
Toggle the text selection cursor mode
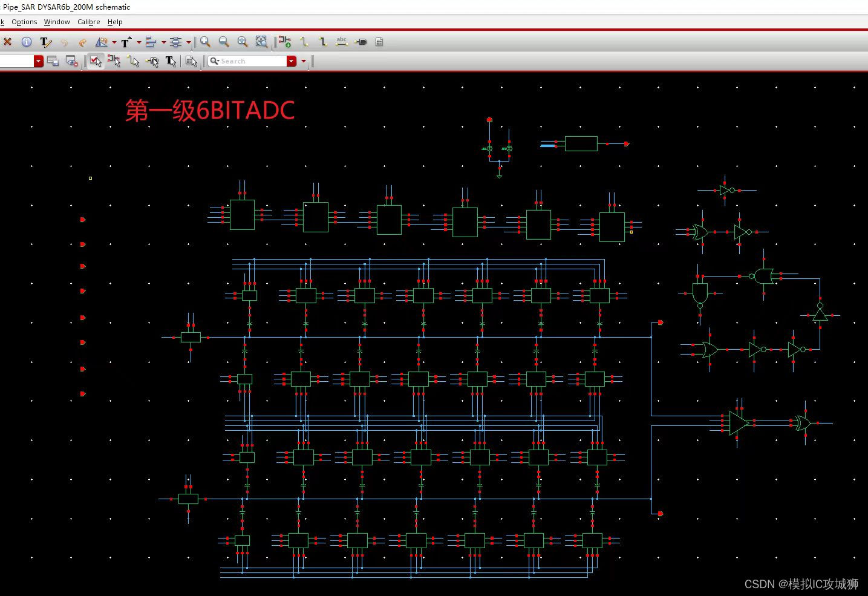(171, 61)
